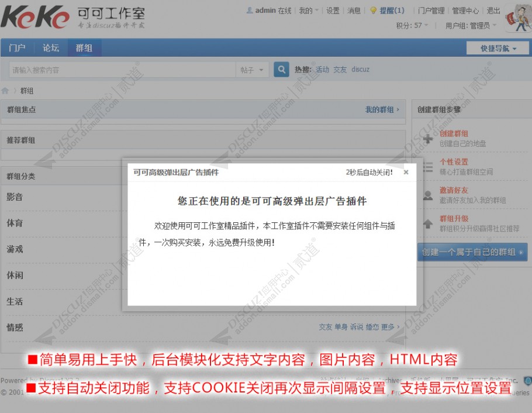Click the search content input field
The width and height of the screenshot is (532, 413).
click(x=122, y=70)
